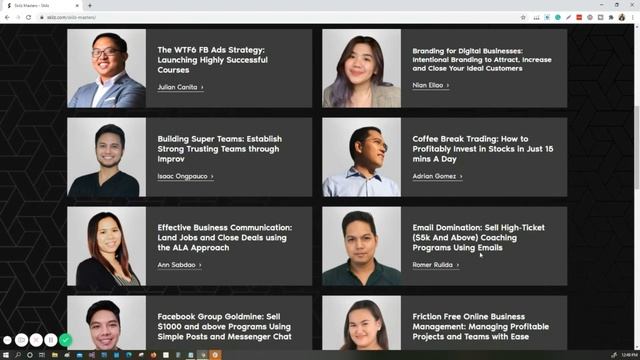Image resolution: width=640 pixels, height=360 pixels.
Task: Click Julian Canita's portrait photo
Action: click(x=107, y=68)
